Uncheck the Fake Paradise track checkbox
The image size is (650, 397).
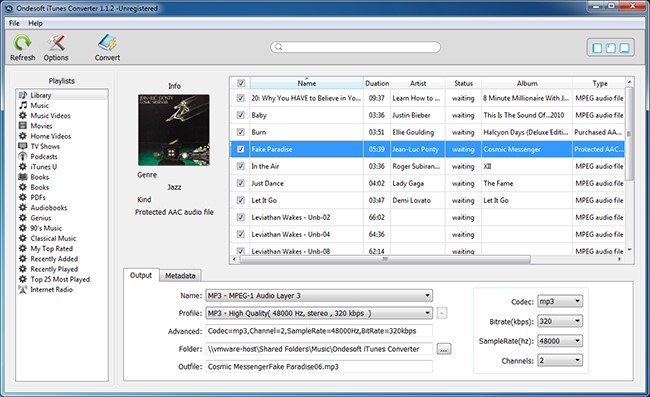pos(240,149)
